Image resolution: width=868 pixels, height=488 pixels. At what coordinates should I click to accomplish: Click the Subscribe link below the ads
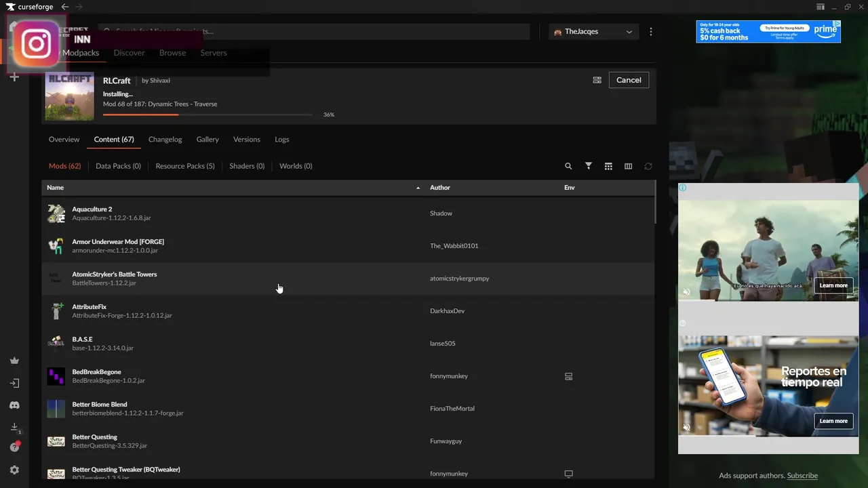click(x=802, y=476)
